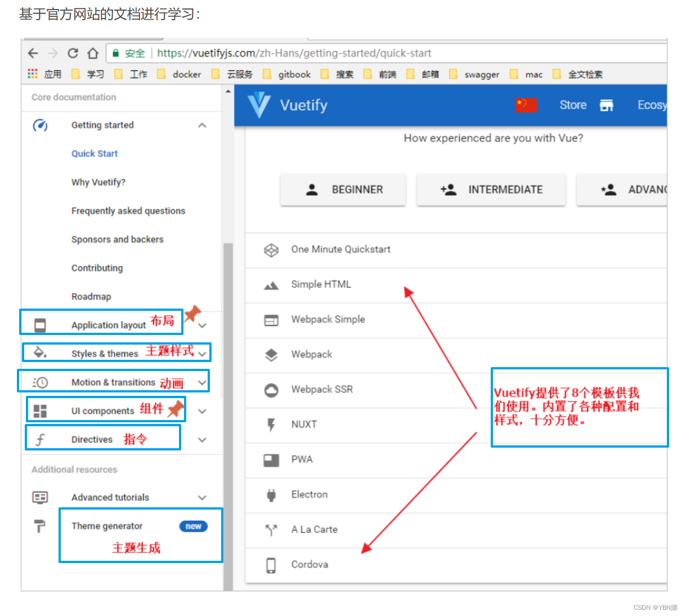Select the Cordova mobile phone icon
Screen dimensions: 686x616
coord(271,564)
